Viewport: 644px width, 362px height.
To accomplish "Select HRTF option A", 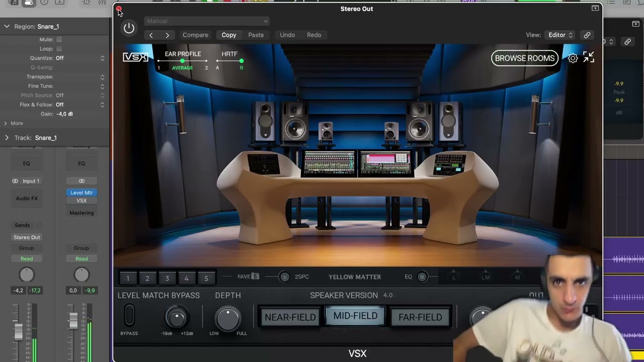I will (217, 67).
